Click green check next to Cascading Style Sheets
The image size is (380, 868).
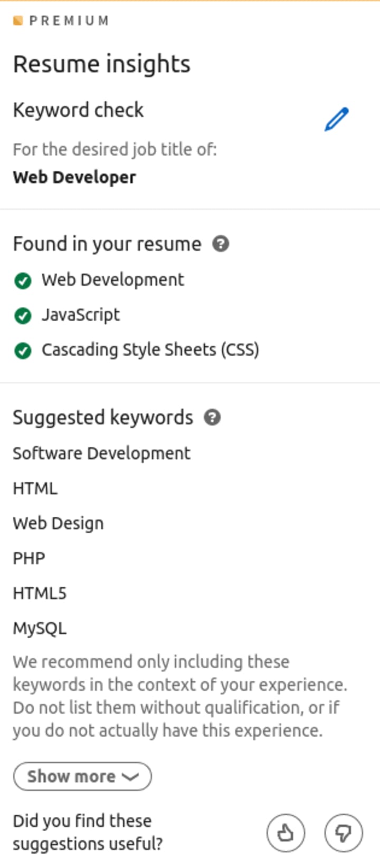(x=23, y=350)
